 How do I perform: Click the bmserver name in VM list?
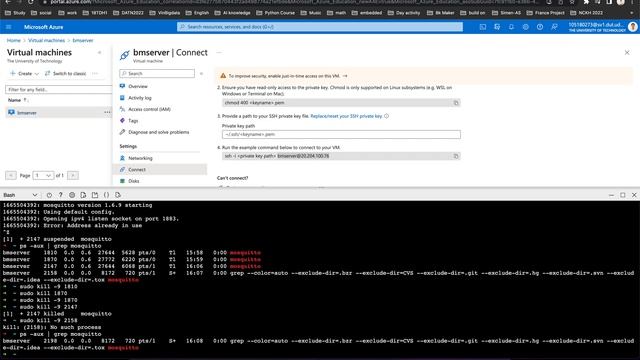pyautogui.click(x=27, y=113)
